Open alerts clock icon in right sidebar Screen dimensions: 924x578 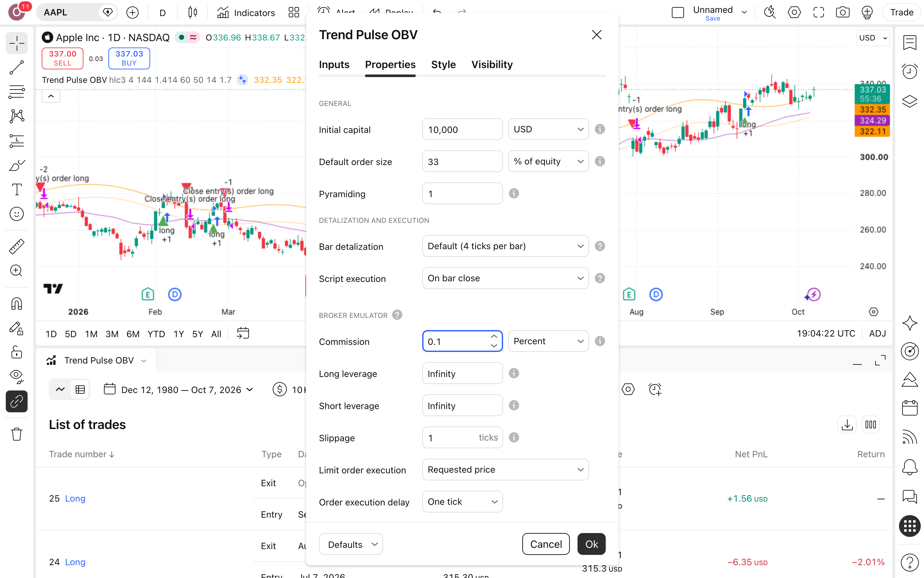pos(910,72)
